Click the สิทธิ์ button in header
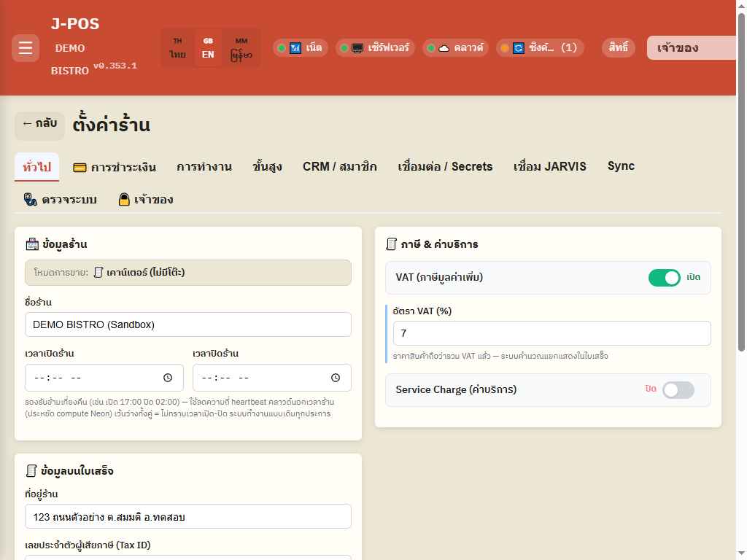The image size is (747, 560). [x=619, y=47]
